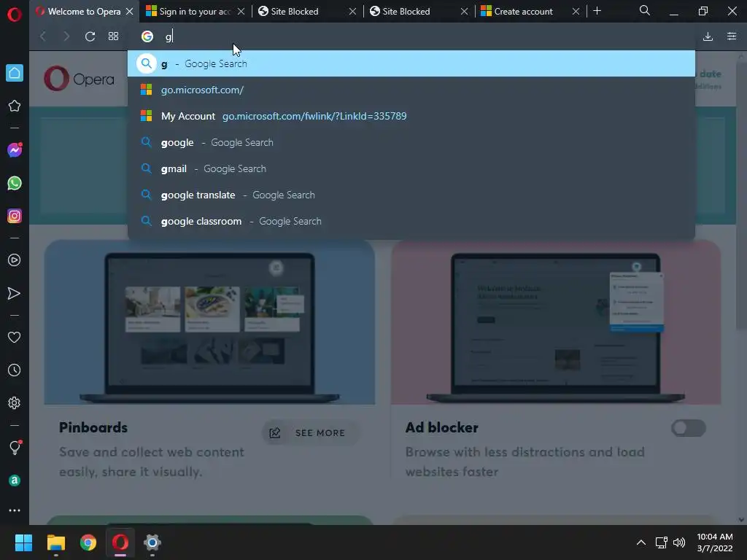Open File Explorer from taskbar
The width and height of the screenshot is (747, 560).
pos(55,542)
